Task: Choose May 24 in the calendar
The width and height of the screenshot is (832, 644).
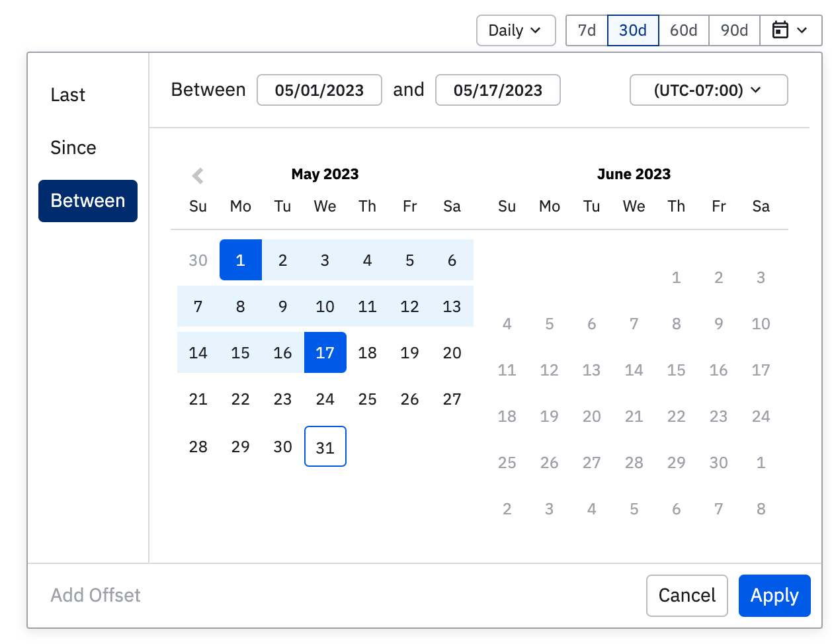Action: pos(325,399)
